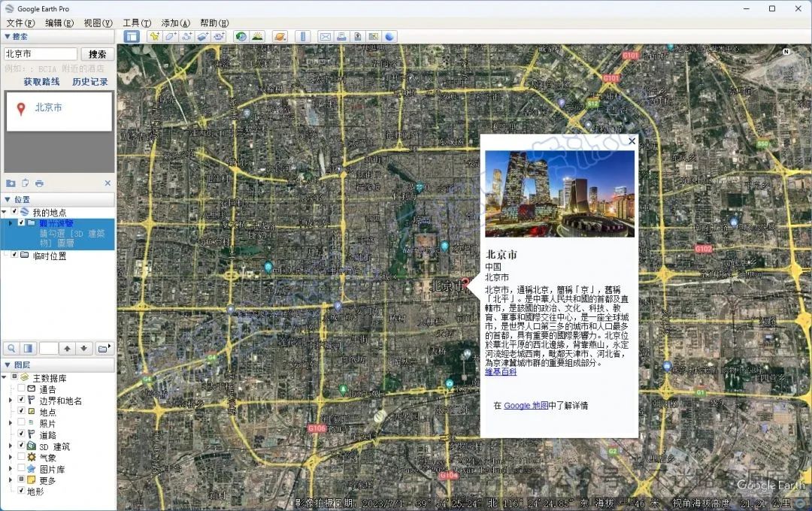Open the 视图(V) menu
The width and height of the screenshot is (812, 511).
point(98,23)
